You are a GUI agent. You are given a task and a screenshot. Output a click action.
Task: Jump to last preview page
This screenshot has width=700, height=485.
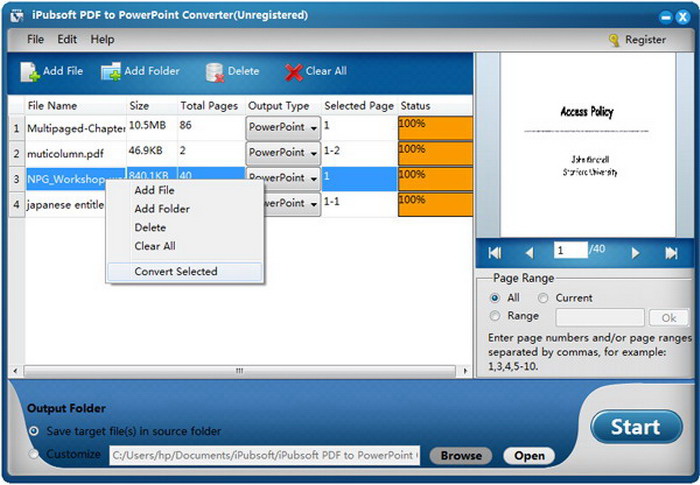(671, 253)
